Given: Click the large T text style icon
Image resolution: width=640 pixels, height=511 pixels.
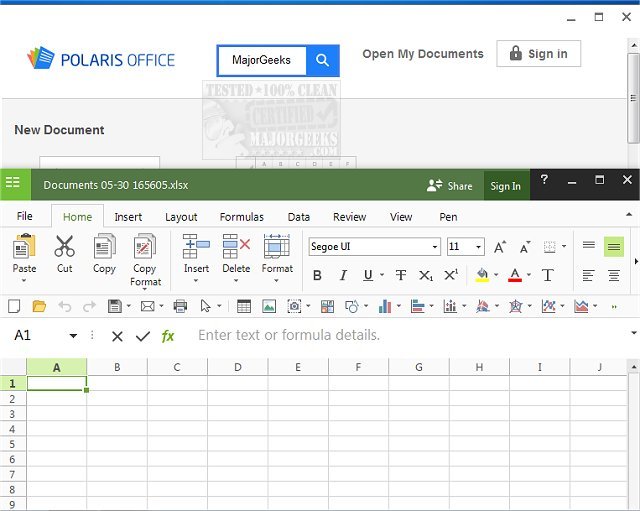Looking at the screenshot, I should [x=547, y=275].
